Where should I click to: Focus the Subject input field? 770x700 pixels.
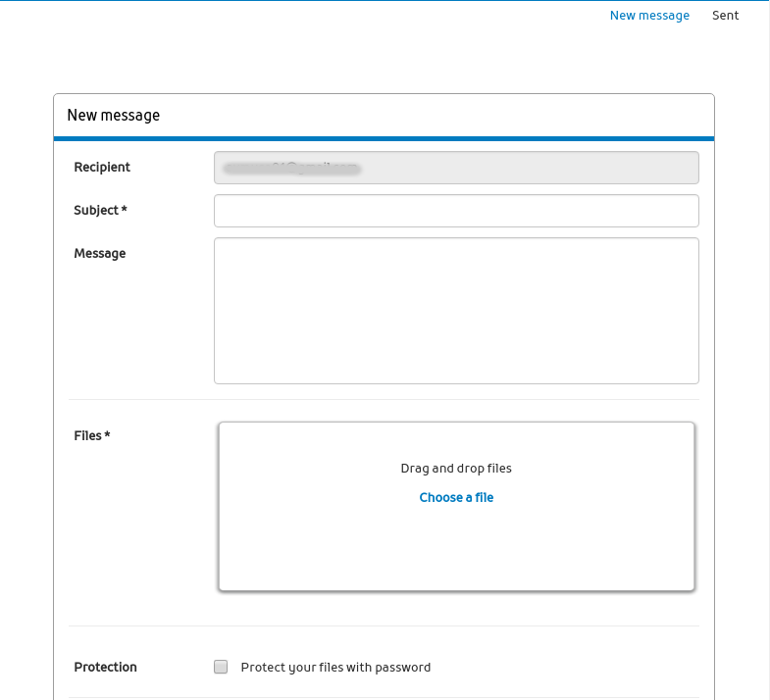[x=456, y=211]
